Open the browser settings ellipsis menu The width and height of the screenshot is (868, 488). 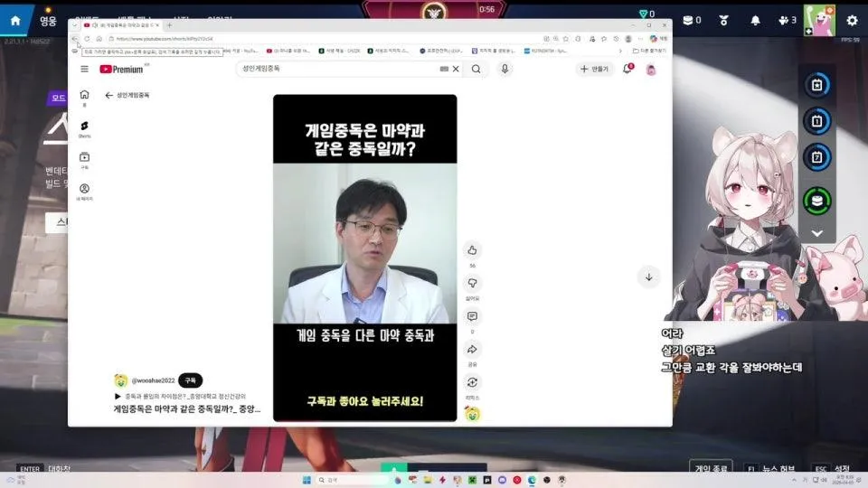[640, 39]
